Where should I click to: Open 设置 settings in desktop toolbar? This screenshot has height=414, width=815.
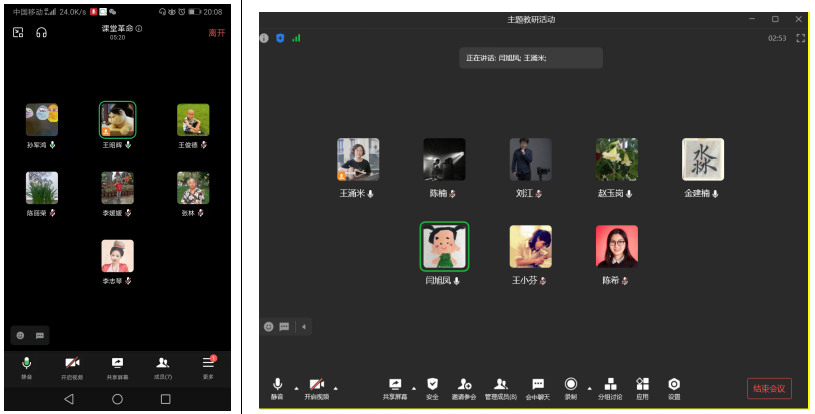tap(674, 385)
